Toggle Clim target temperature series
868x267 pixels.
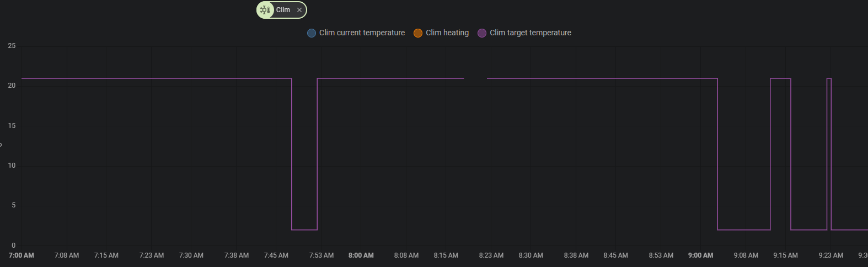(x=524, y=33)
